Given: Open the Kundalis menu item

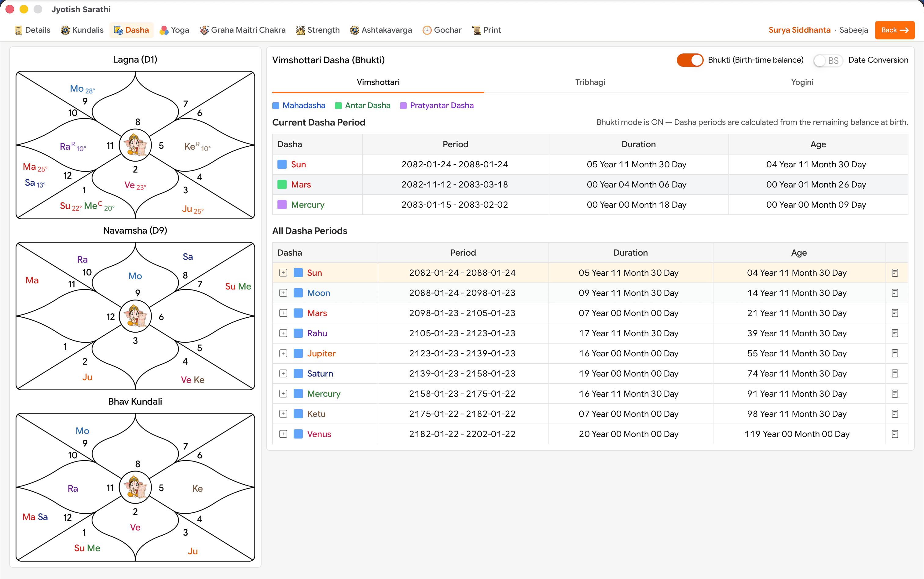Looking at the screenshot, I should 82,30.
